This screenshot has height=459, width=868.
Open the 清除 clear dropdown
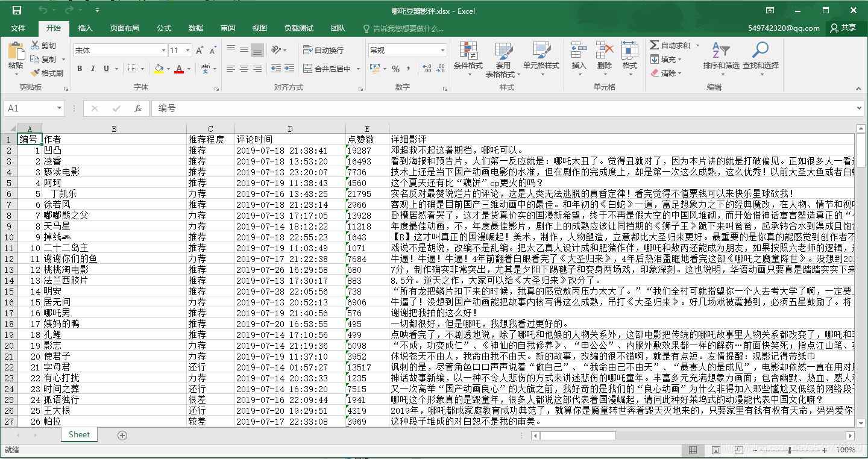click(x=666, y=73)
